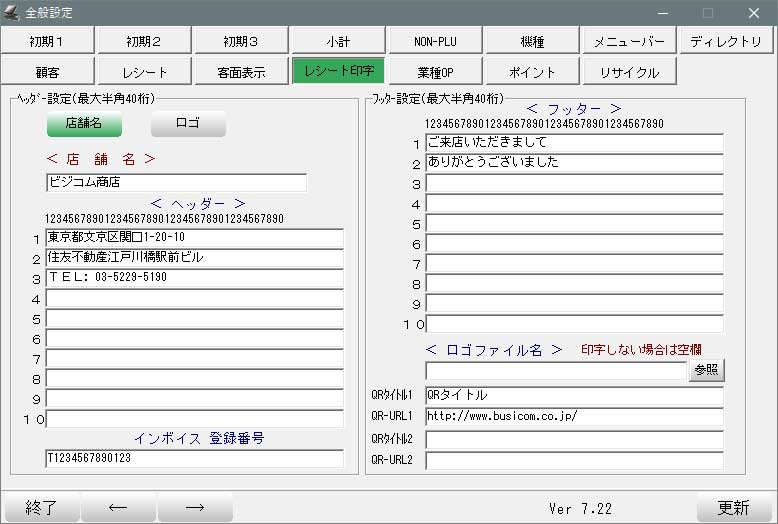Open the リサイクル tab
The width and height of the screenshot is (778, 524).
click(x=629, y=72)
